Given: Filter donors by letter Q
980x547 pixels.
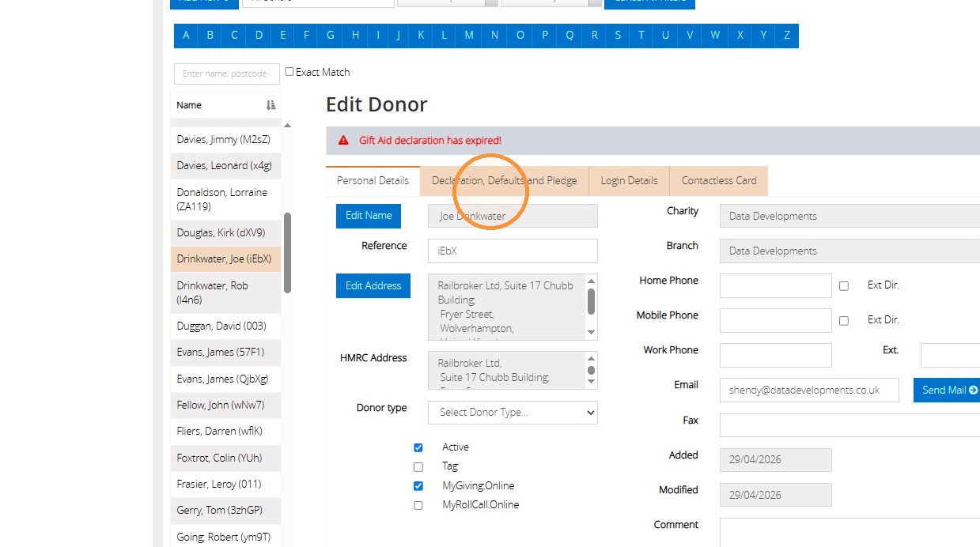Looking at the screenshot, I should click(569, 36).
